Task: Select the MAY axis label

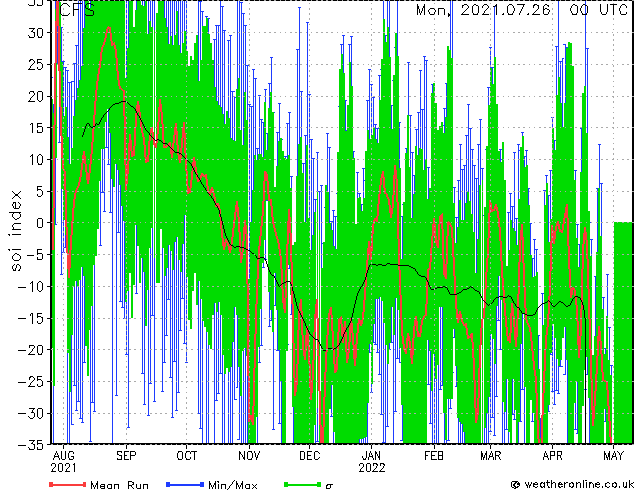Action: click(613, 456)
